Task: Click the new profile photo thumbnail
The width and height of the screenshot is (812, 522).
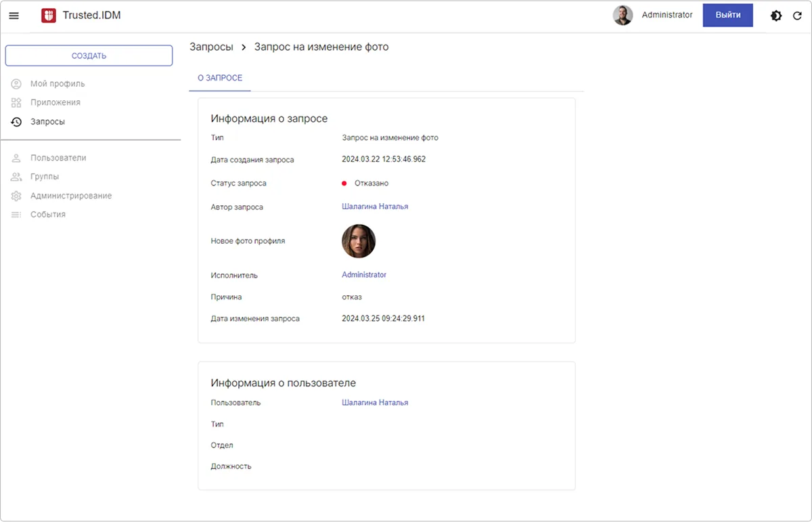Action: click(359, 241)
